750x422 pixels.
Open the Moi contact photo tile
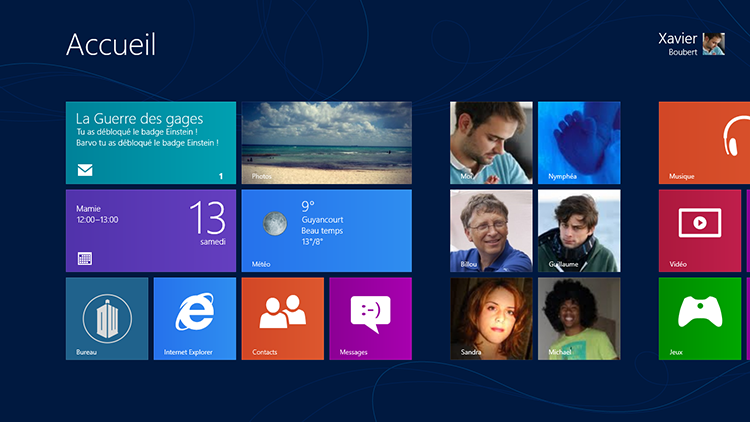click(x=491, y=143)
